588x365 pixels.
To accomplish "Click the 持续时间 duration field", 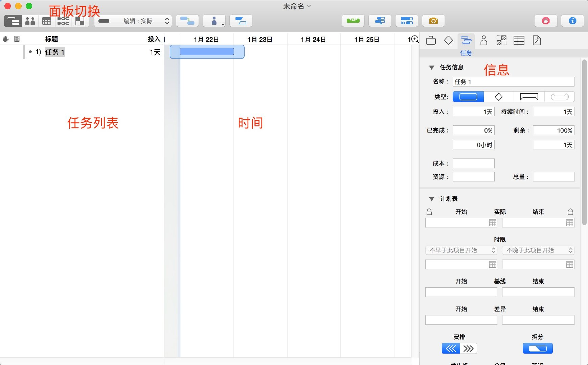I will click(554, 112).
